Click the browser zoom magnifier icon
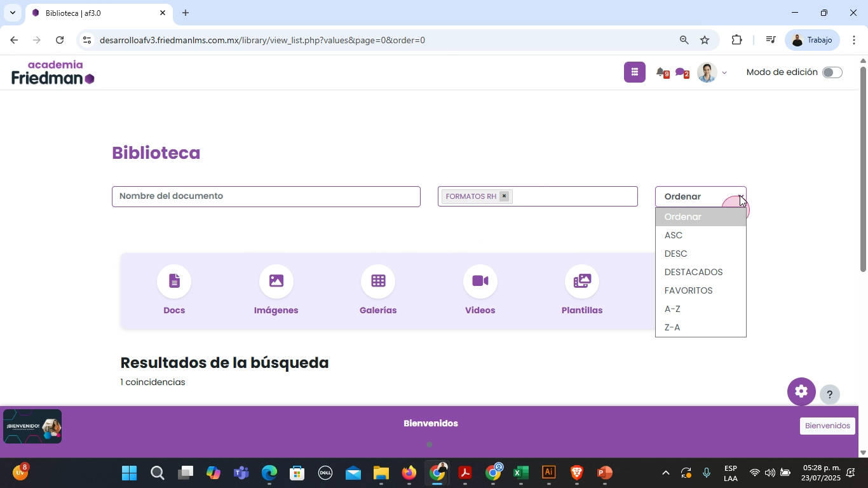Screen dimensions: 868x488 [x=684, y=40]
